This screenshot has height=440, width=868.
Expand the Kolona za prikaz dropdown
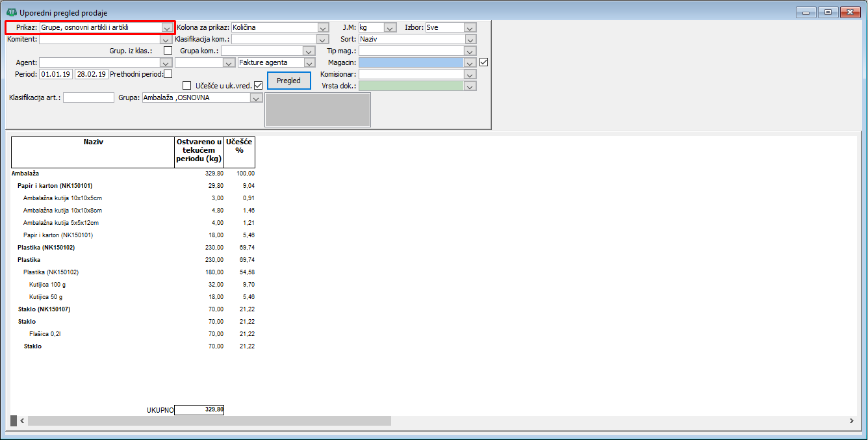point(323,28)
